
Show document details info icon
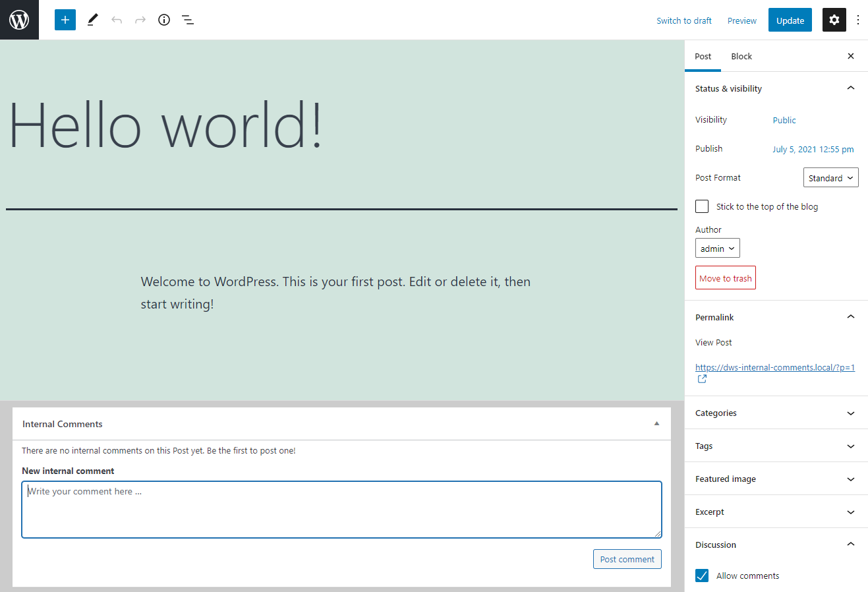click(x=164, y=20)
